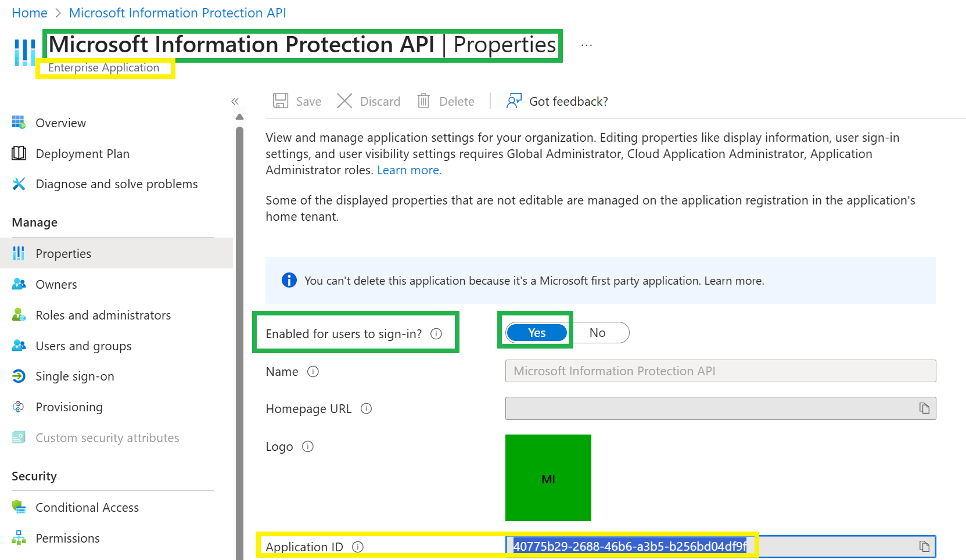Click the Diagnose and solve problems wrench icon

pos(19,184)
